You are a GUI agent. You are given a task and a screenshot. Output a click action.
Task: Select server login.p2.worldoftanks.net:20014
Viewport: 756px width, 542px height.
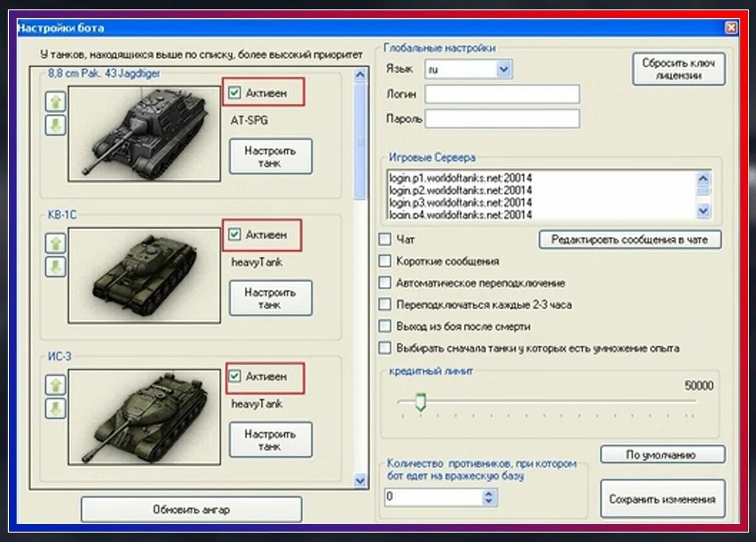coord(461,190)
